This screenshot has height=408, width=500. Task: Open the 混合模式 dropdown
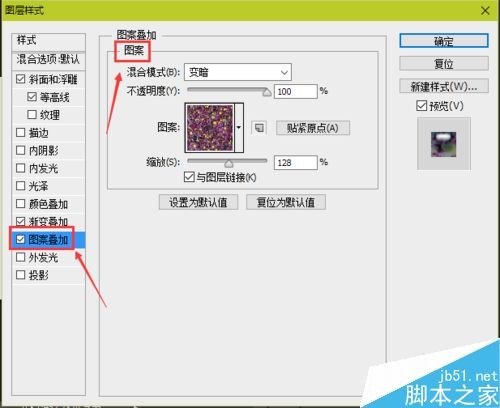coord(238,72)
